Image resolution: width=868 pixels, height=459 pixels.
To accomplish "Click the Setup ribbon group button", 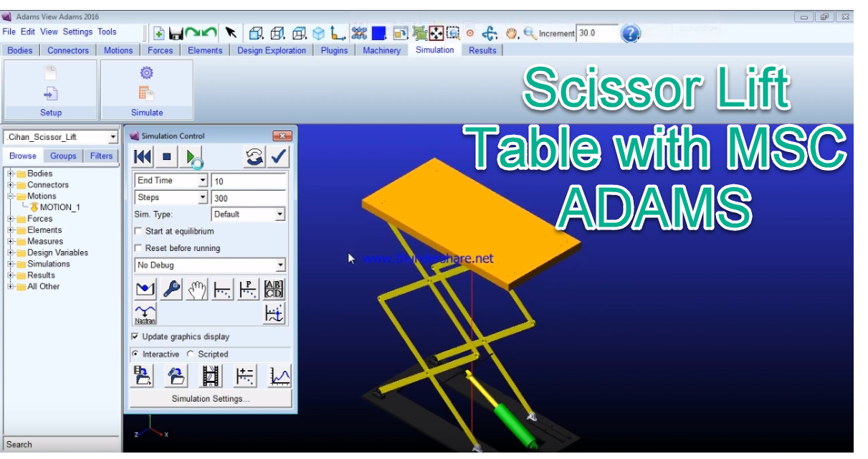I will pos(50,113).
